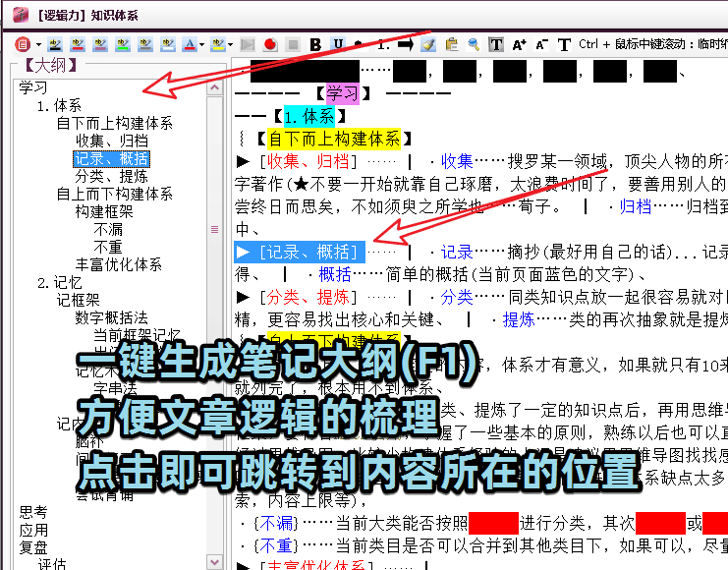This screenshot has width=728, height=570.
Task: Apply the red underline highlighter
Action: click(78, 44)
